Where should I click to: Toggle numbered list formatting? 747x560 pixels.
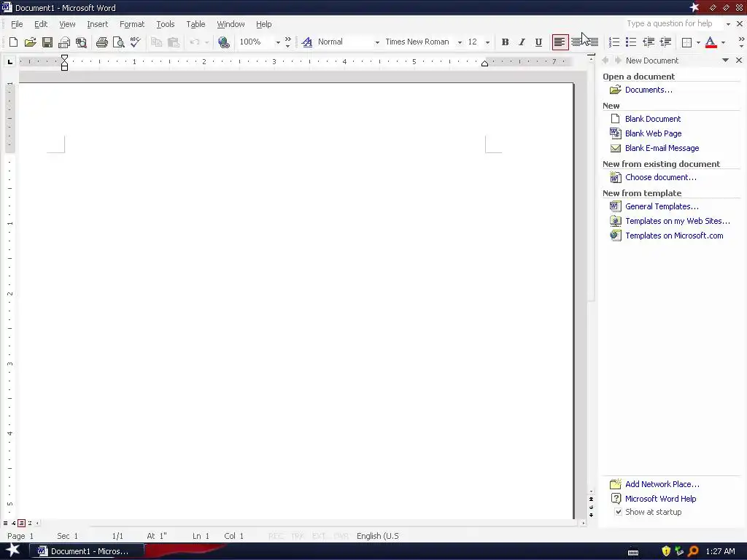coord(614,42)
